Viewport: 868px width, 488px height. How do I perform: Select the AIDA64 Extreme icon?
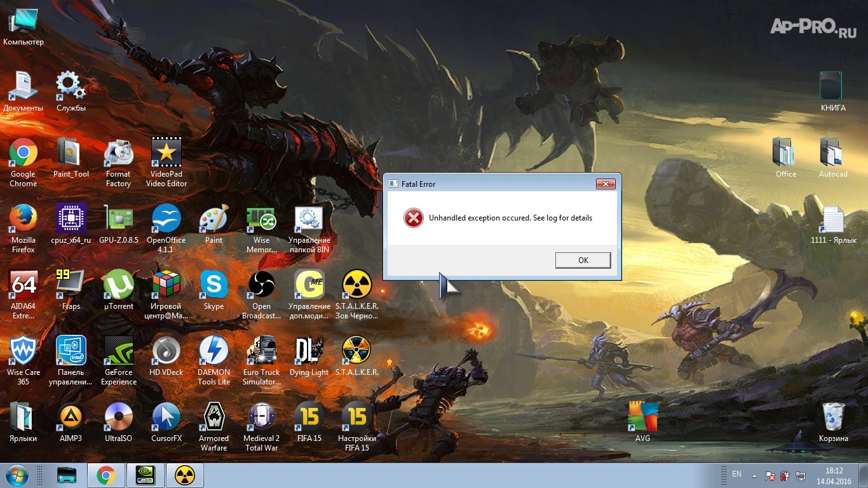[x=24, y=295]
